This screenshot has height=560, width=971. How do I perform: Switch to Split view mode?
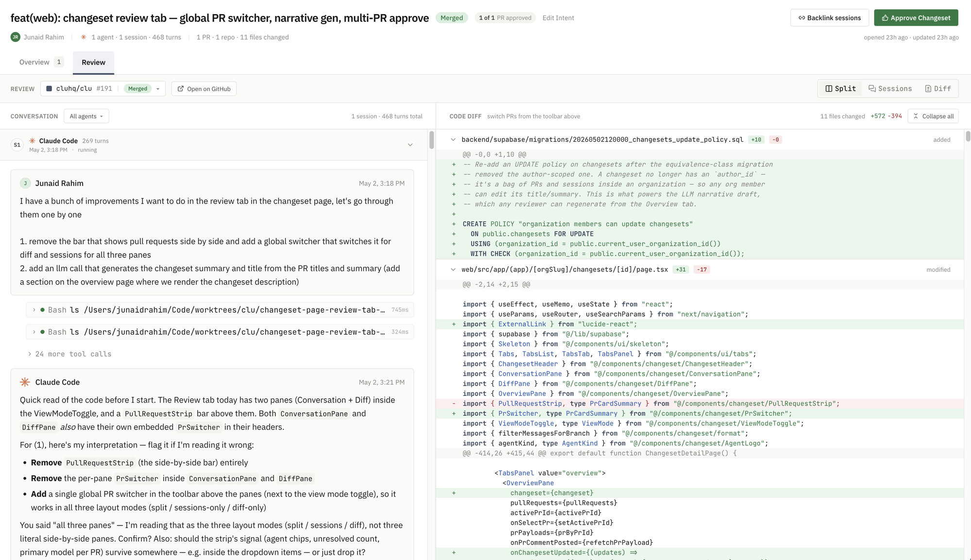coord(840,88)
